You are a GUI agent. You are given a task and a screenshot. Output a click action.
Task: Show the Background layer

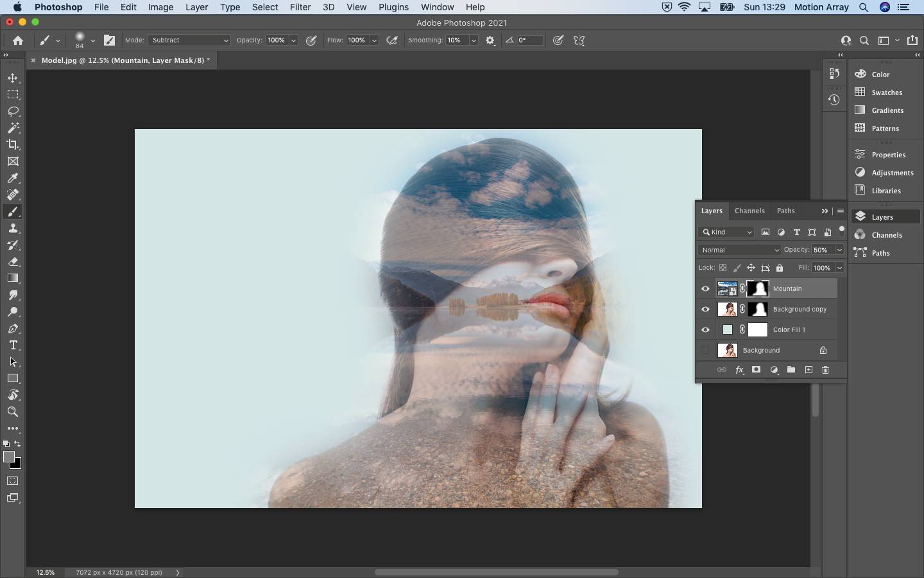tap(705, 351)
